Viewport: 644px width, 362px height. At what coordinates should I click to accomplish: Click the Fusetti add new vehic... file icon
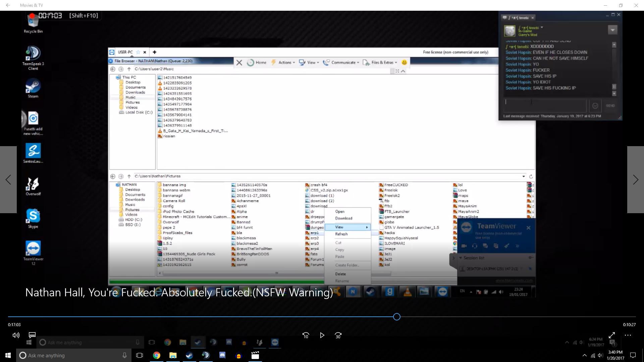33,123
